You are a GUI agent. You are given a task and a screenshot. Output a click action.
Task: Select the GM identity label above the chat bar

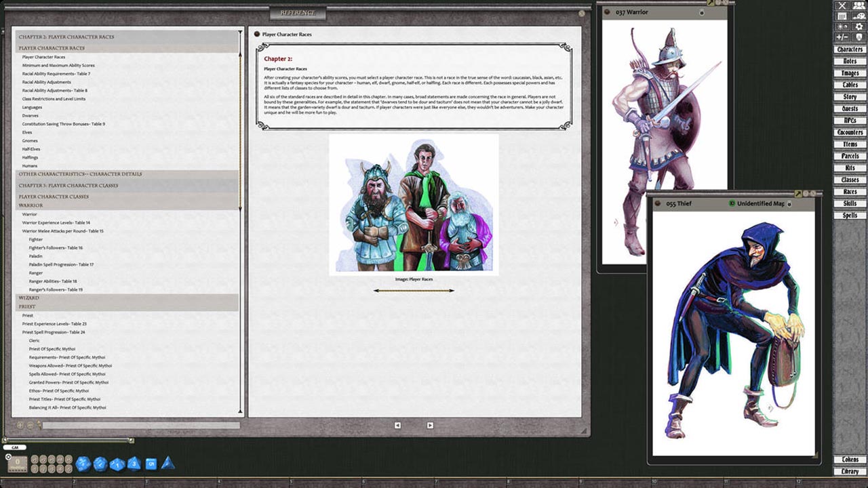pyautogui.click(x=15, y=447)
